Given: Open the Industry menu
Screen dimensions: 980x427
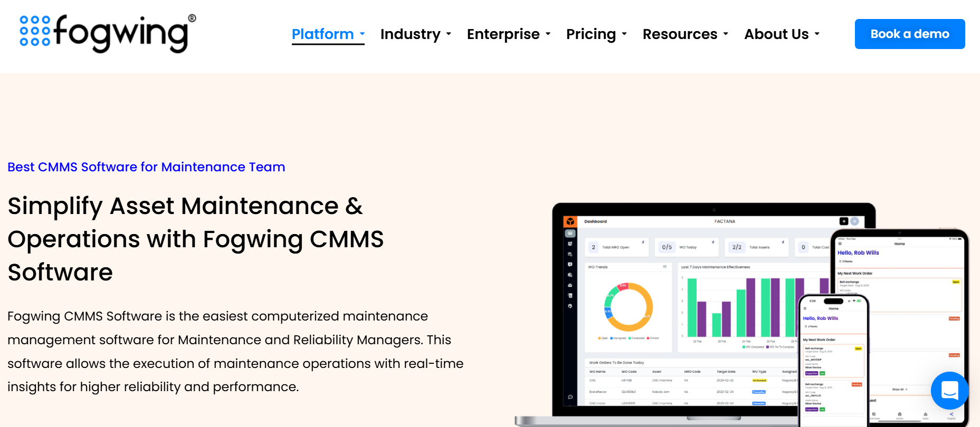Looking at the screenshot, I should coord(410,34).
